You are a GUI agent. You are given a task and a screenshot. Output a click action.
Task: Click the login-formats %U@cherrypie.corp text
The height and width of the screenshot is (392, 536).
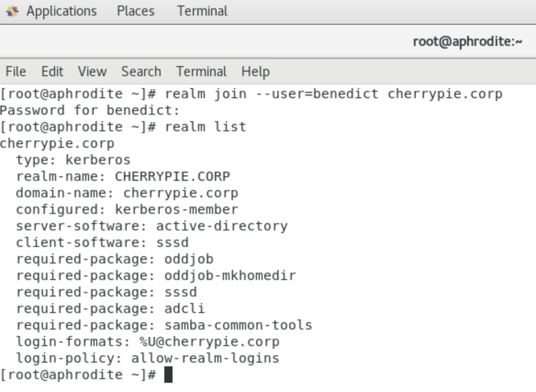click(x=209, y=342)
